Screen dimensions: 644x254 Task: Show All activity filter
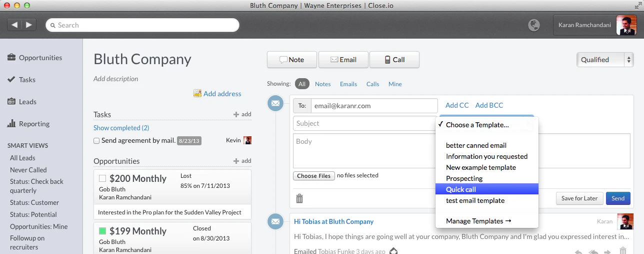(x=302, y=84)
